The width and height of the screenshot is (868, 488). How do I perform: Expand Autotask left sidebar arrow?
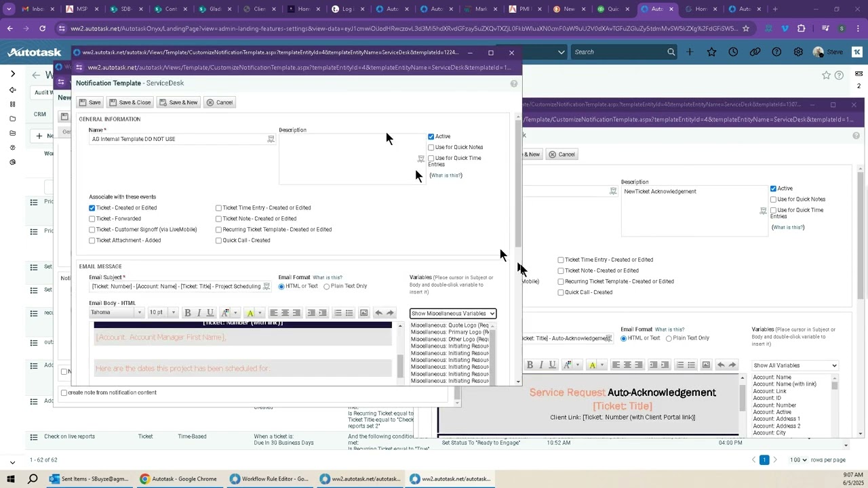(x=12, y=73)
